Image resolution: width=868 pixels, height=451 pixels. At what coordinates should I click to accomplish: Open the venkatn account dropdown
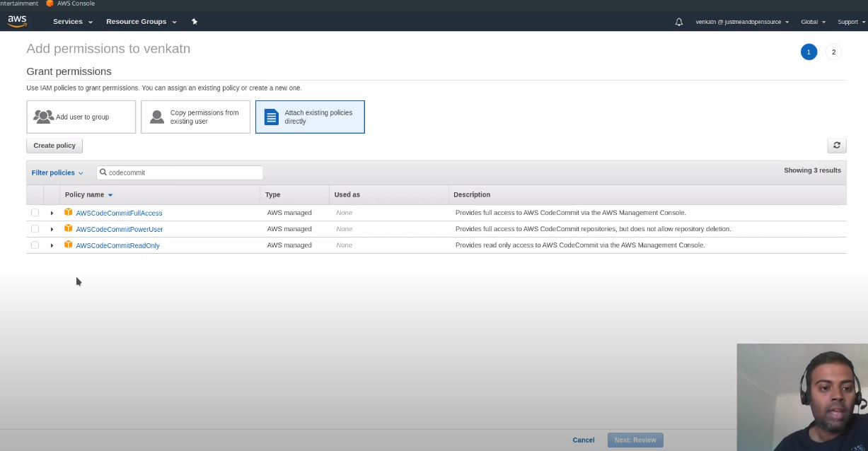pyautogui.click(x=742, y=22)
